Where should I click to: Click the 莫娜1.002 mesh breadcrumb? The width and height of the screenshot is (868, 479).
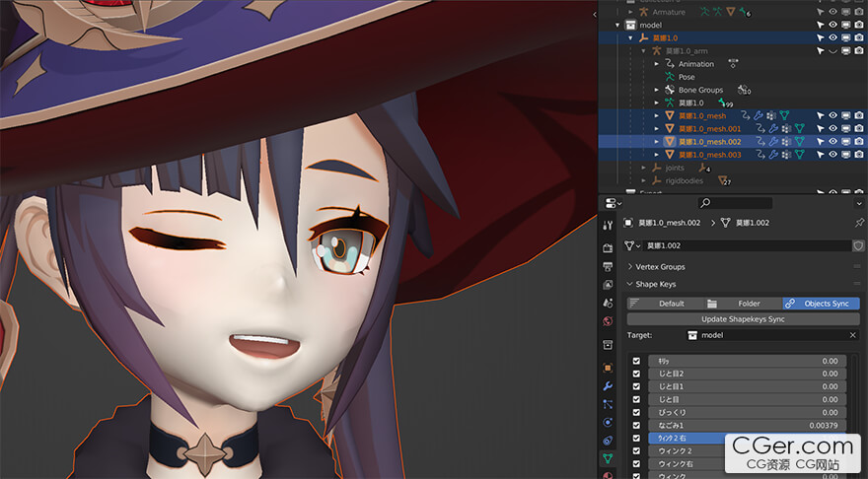click(745, 223)
